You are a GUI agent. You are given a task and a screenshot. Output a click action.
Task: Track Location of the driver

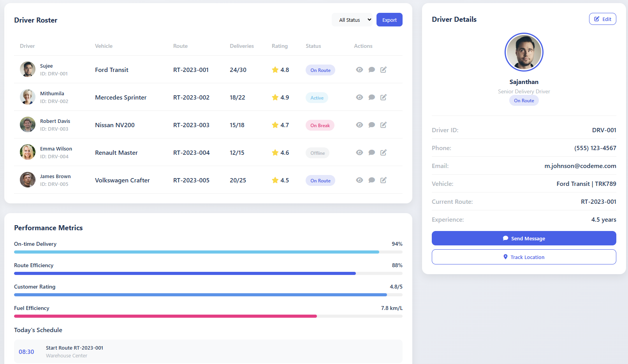pyautogui.click(x=524, y=257)
